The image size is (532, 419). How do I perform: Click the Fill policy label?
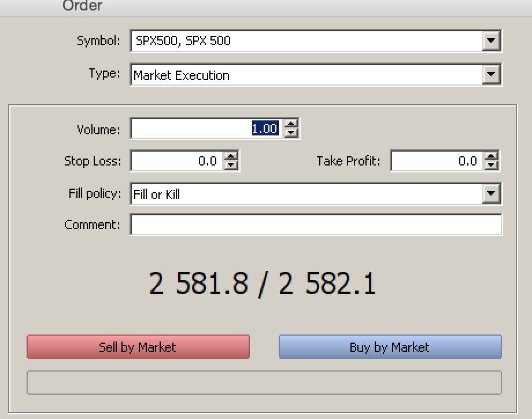[95, 193]
